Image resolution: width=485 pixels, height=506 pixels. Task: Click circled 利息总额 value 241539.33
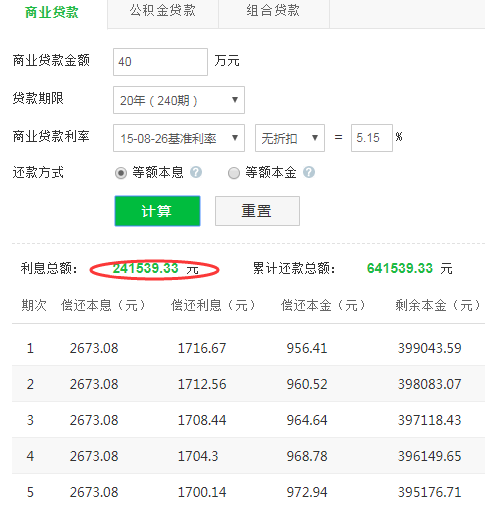pos(146,268)
